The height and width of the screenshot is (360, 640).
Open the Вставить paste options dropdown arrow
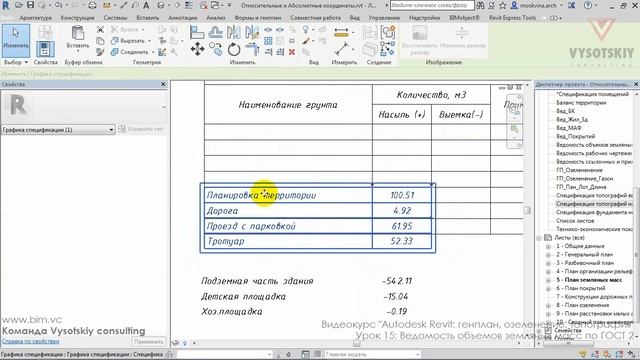[x=78, y=51]
